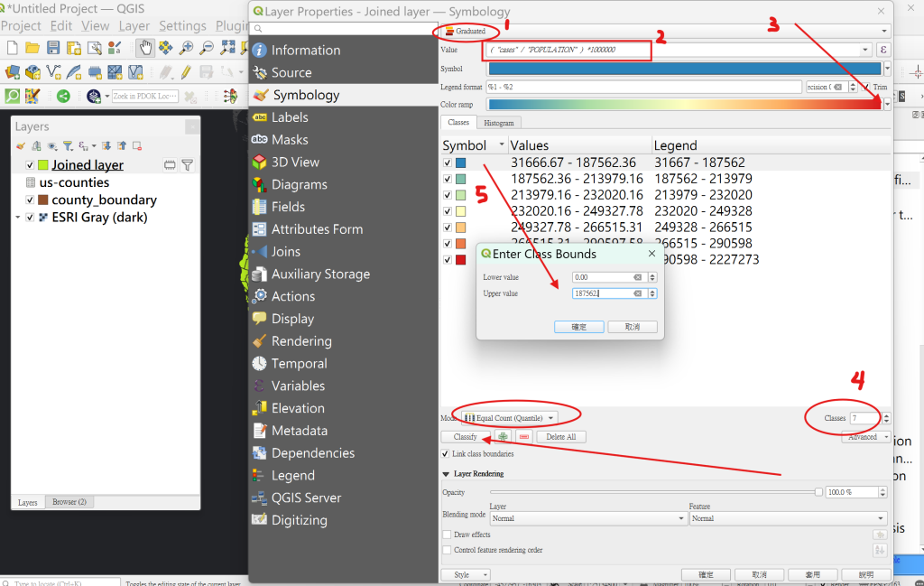Click the blue Symbol preview bar

[685, 69]
